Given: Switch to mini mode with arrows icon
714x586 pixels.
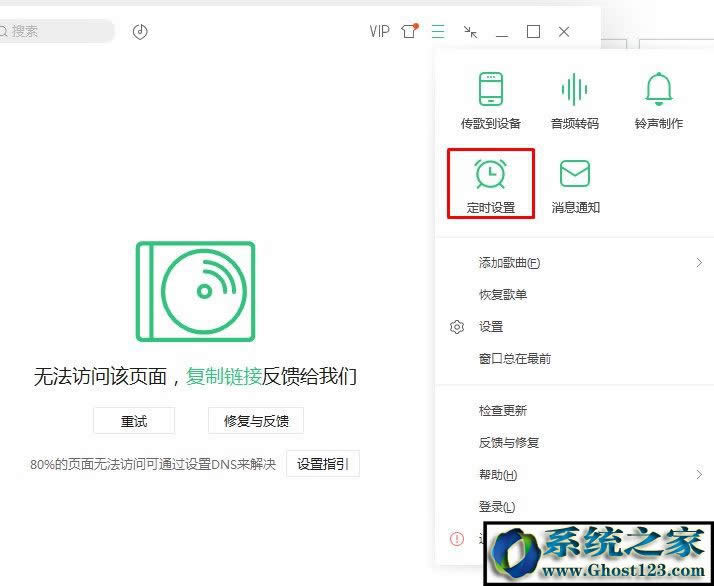Looking at the screenshot, I should pos(470,31).
